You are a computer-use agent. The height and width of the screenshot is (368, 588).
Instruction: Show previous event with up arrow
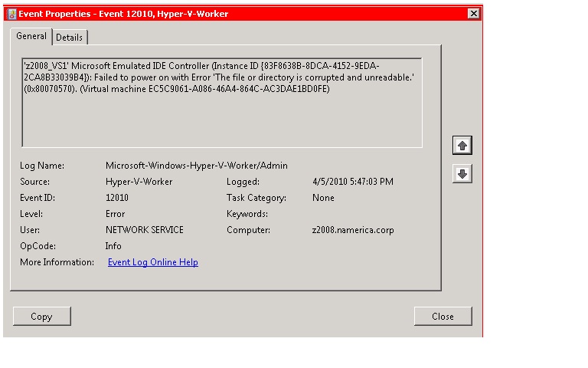(x=462, y=146)
